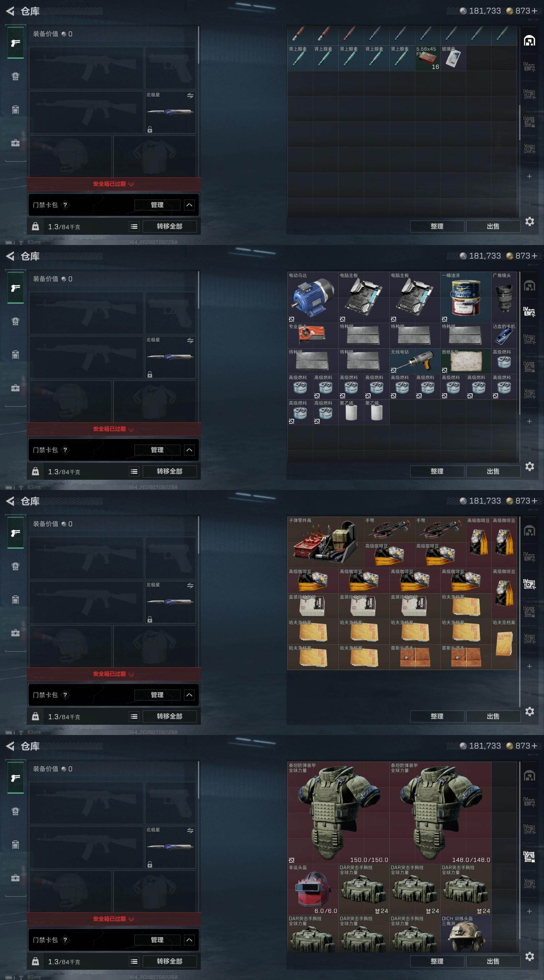Select the 沾血的手机 bloody phone item
This screenshot has width=544, height=980.
pyautogui.click(x=504, y=336)
